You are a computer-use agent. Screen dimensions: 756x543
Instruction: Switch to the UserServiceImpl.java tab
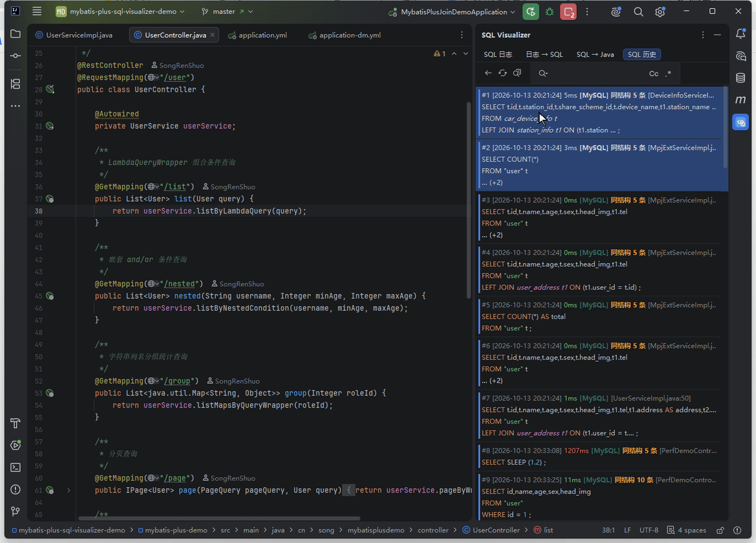coord(73,35)
